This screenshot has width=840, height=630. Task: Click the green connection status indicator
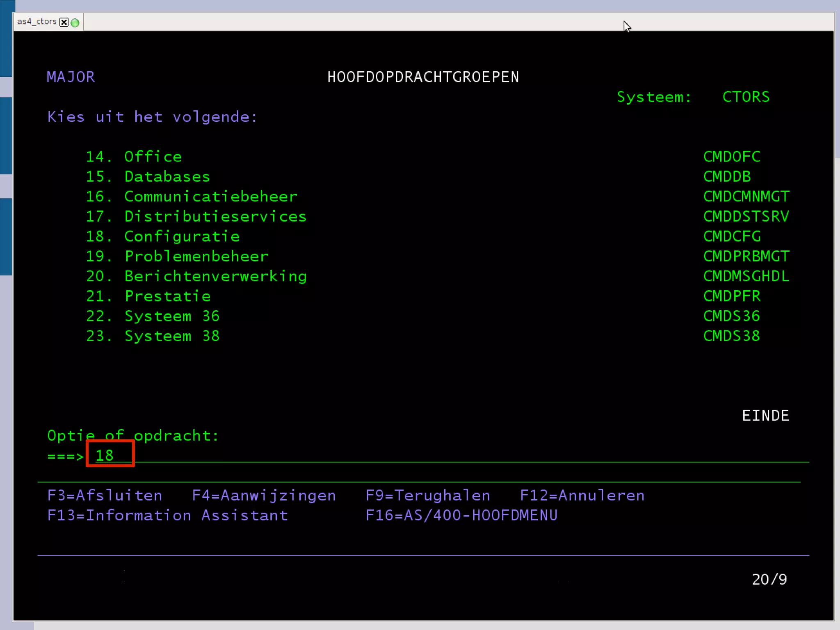(x=75, y=23)
